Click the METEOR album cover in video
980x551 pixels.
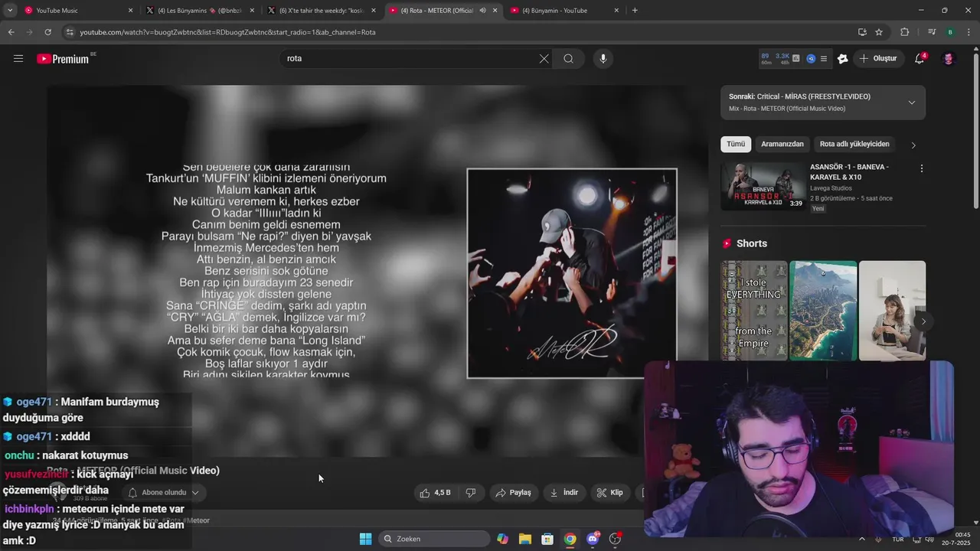[x=572, y=273]
